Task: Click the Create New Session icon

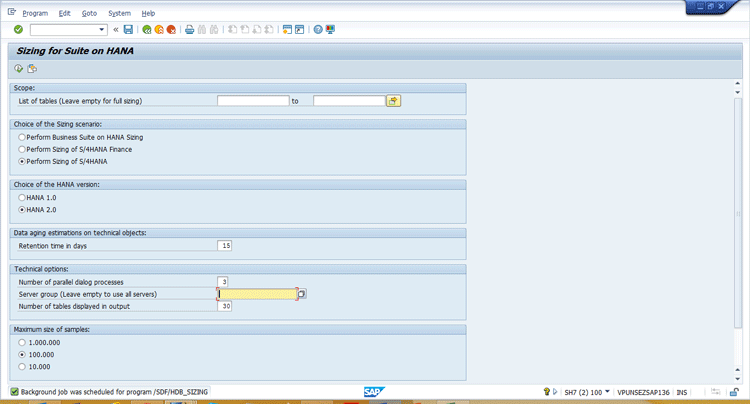Action: pos(287,30)
